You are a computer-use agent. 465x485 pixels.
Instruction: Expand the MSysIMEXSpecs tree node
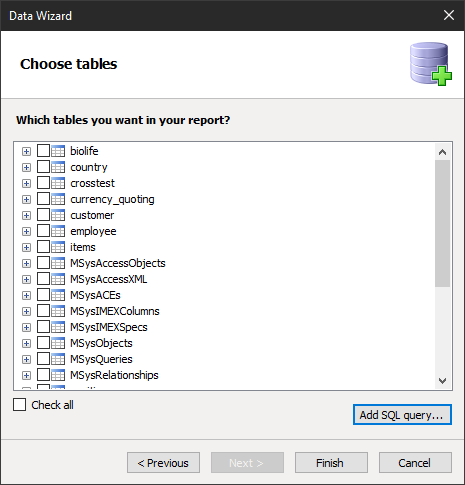tap(26, 327)
